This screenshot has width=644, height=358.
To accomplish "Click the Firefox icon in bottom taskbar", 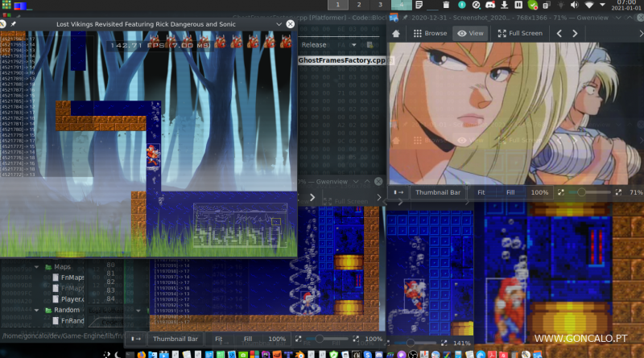I will (142, 352).
